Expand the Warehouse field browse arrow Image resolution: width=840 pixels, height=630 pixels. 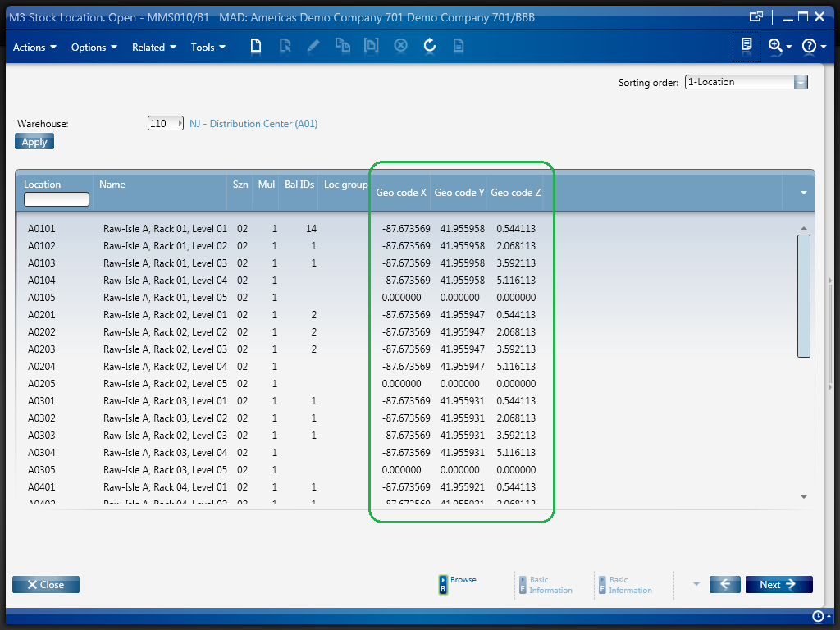[x=180, y=124]
